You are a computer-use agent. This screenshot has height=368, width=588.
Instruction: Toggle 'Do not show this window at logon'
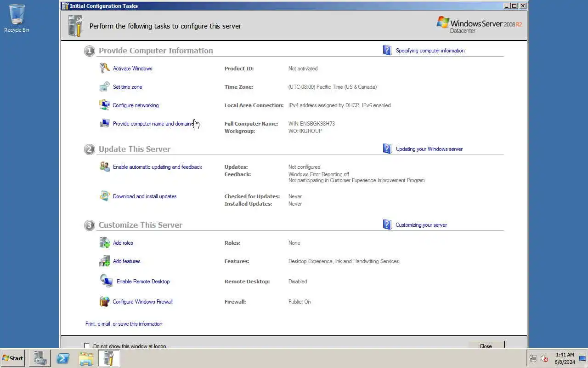87,345
